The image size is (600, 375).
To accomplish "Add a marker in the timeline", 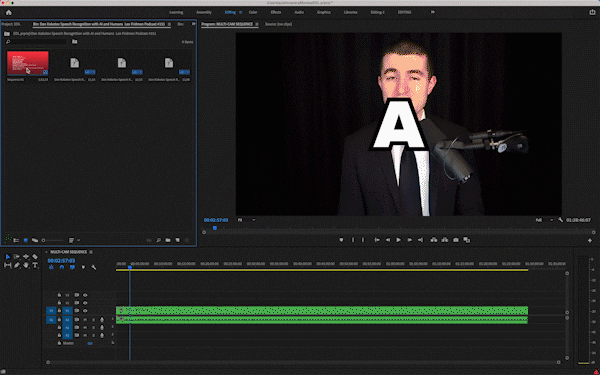I will pos(83,267).
